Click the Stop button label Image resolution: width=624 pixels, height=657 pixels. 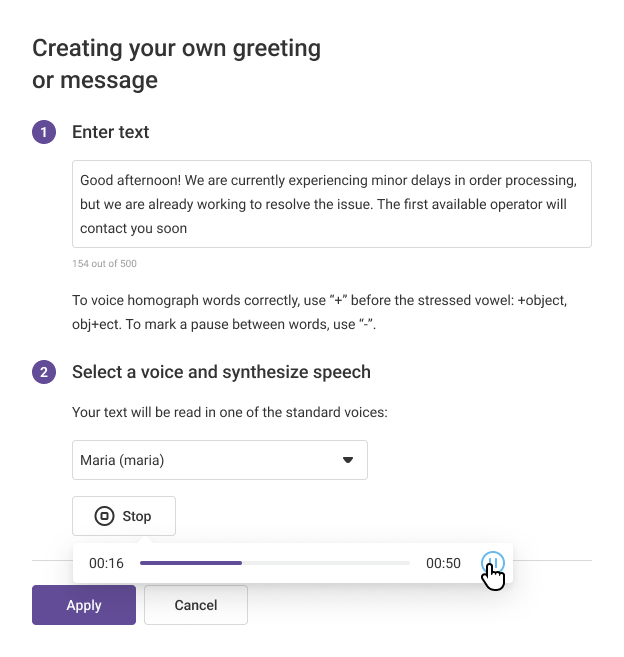tap(137, 516)
